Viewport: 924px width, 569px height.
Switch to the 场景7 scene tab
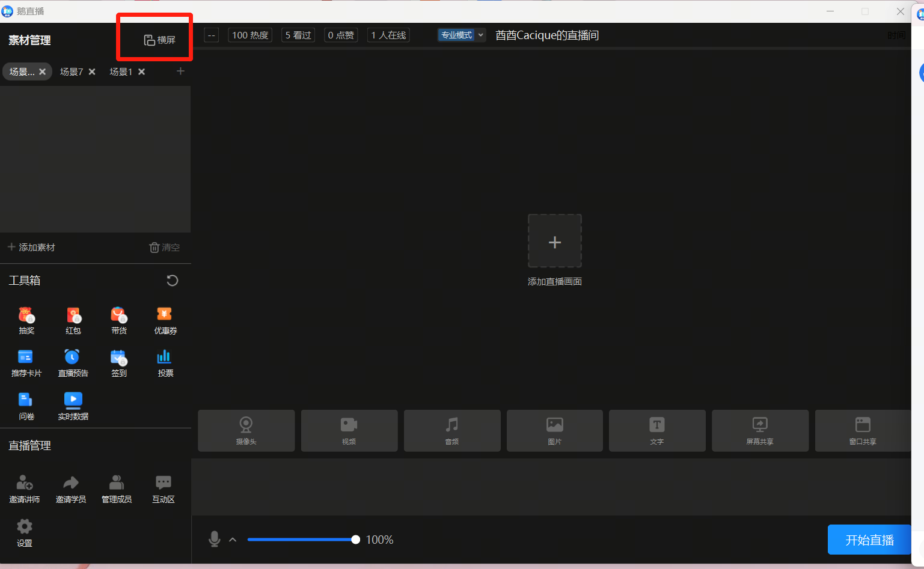tap(72, 72)
